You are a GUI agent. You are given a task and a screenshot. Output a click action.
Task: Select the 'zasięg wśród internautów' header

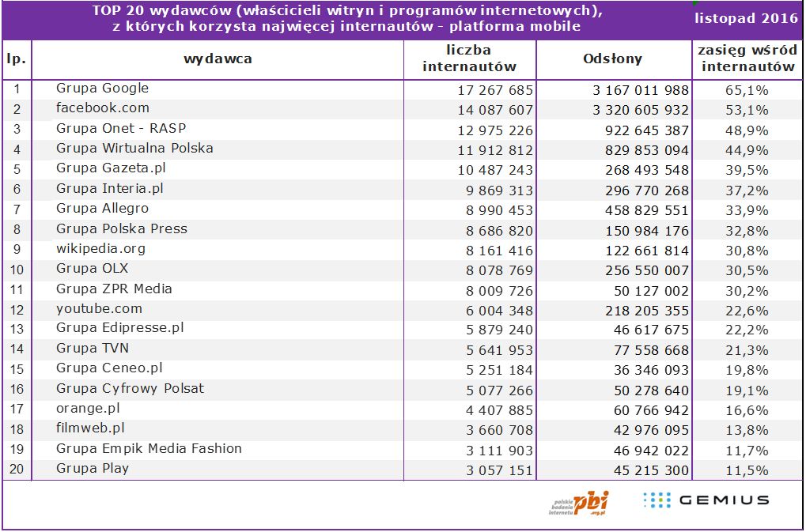748,58
